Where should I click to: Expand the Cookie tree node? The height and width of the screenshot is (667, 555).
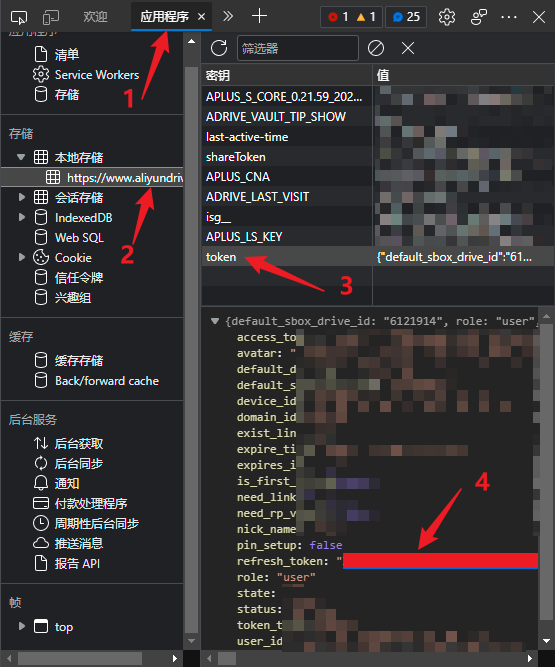point(22,257)
